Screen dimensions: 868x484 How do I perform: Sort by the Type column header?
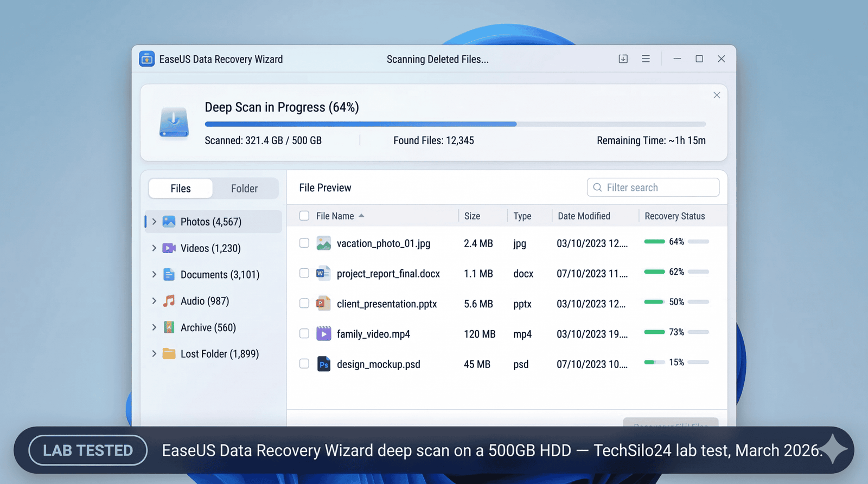522,216
